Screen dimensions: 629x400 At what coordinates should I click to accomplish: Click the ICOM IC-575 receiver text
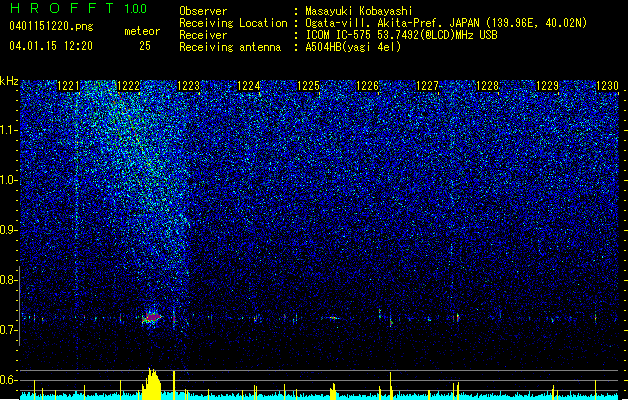pyautogui.click(x=401, y=35)
